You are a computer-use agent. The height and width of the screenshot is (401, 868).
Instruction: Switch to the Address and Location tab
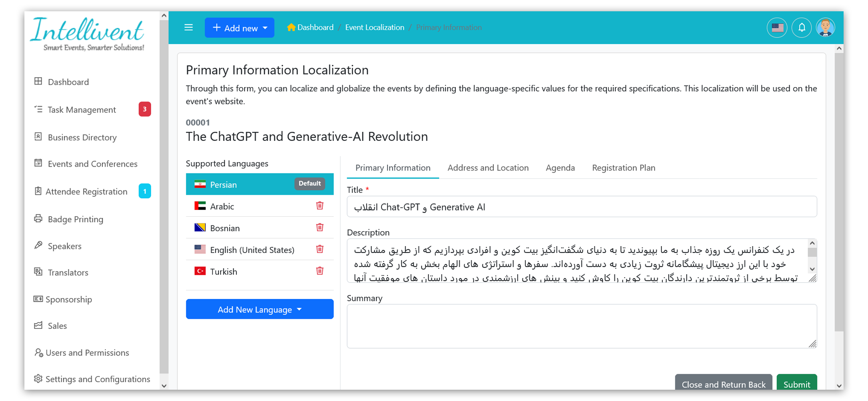tap(488, 168)
